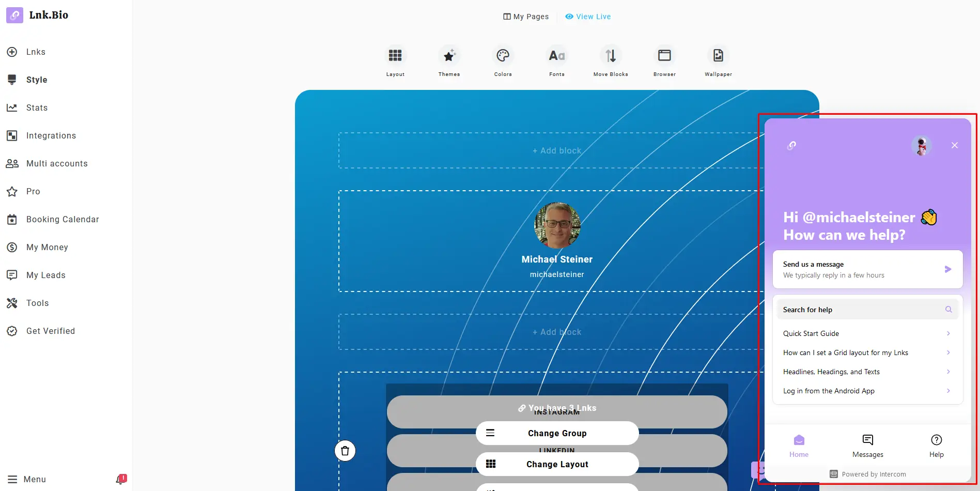
Task: Click the trash delete block icon
Action: point(345,451)
